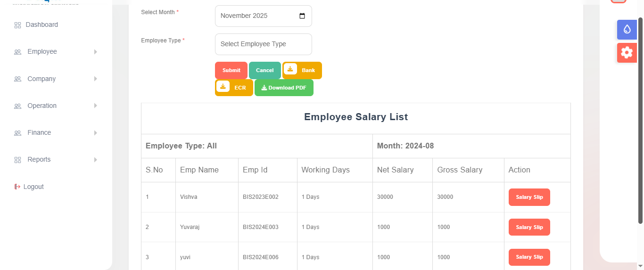Open the Operation menu item
Image resolution: width=644 pixels, height=270 pixels.
(42, 106)
